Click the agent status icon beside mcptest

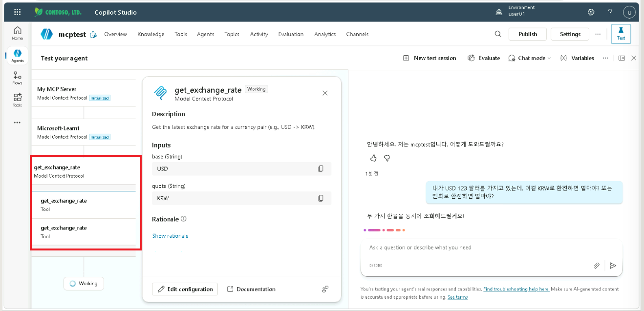[x=93, y=35]
